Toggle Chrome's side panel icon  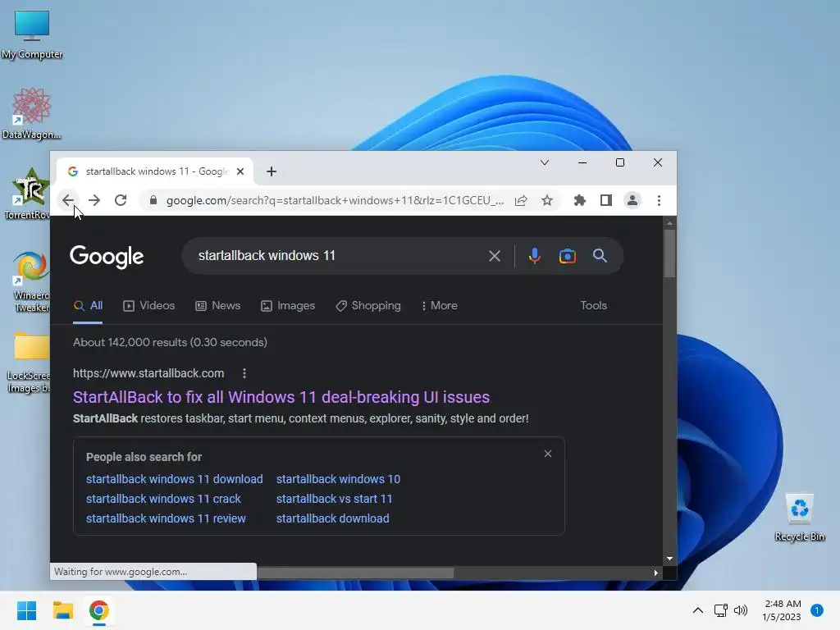(606, 200)
